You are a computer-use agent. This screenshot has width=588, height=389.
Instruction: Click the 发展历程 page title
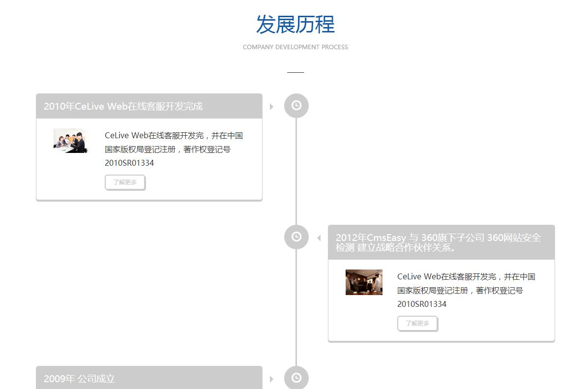(x=295, y=25)
